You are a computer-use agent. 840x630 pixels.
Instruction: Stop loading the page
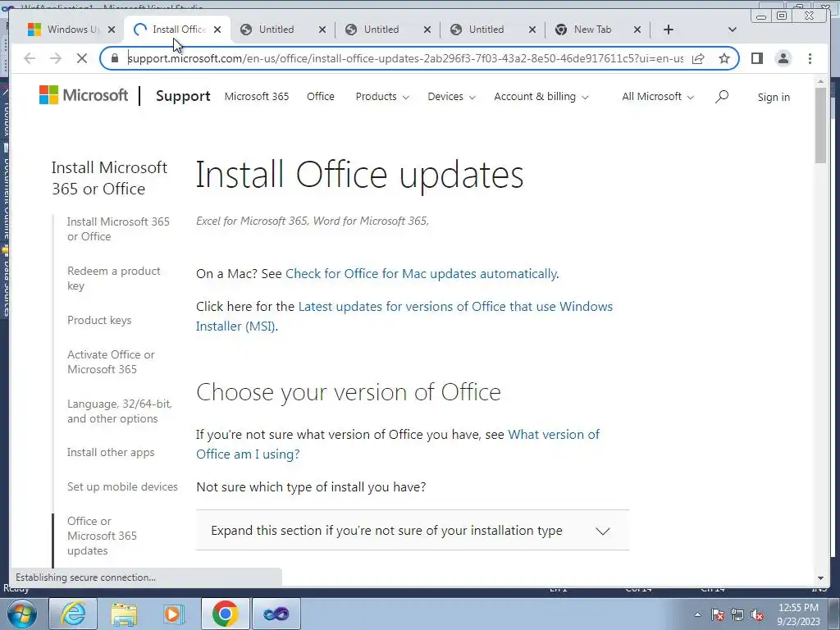[81, 58]
